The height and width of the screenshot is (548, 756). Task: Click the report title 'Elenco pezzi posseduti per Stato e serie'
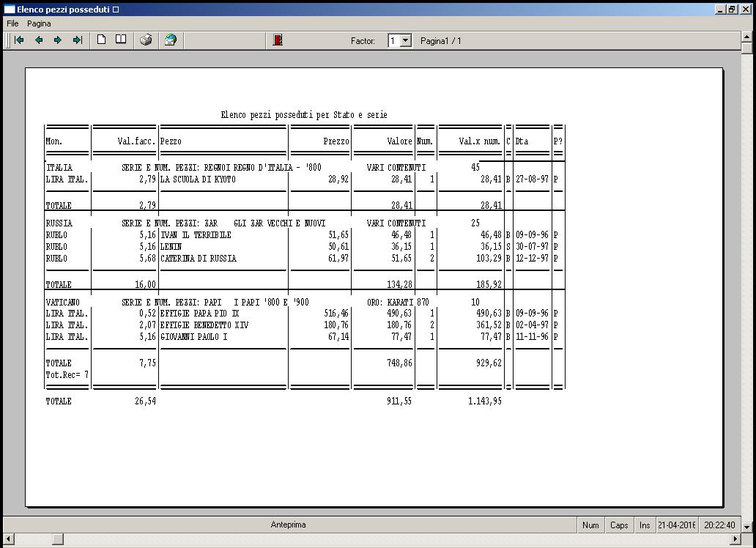click(x=304, y=115)
